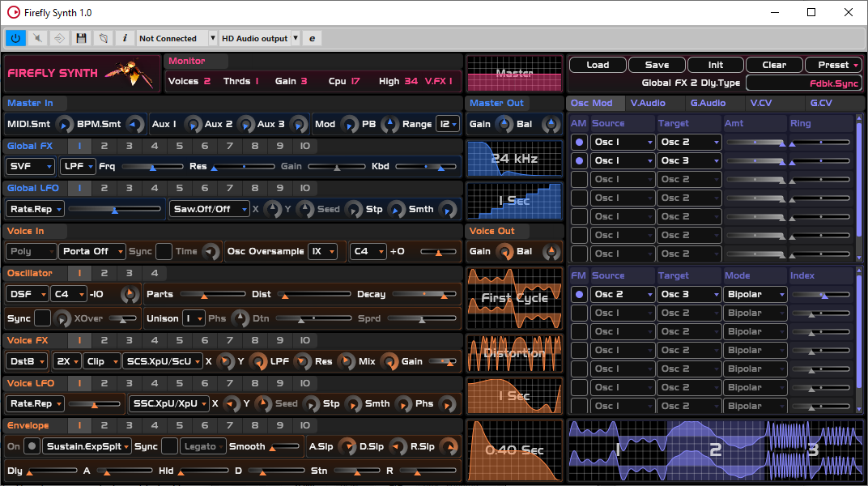Click the blue power icon in toolbar
The image size is (868, 486).
15,38
